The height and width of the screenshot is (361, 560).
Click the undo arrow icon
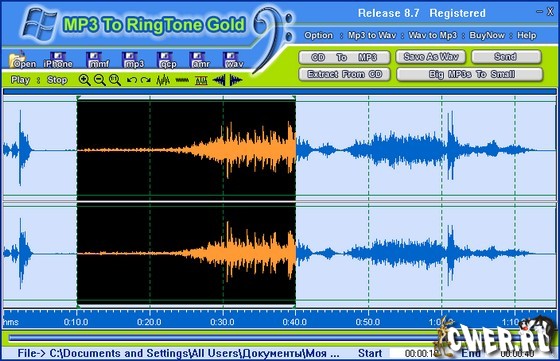131,80
